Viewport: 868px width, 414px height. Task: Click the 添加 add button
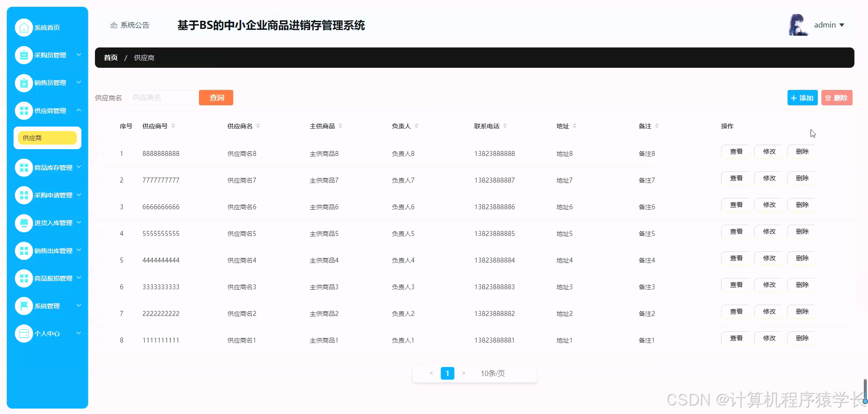point(802,98)
